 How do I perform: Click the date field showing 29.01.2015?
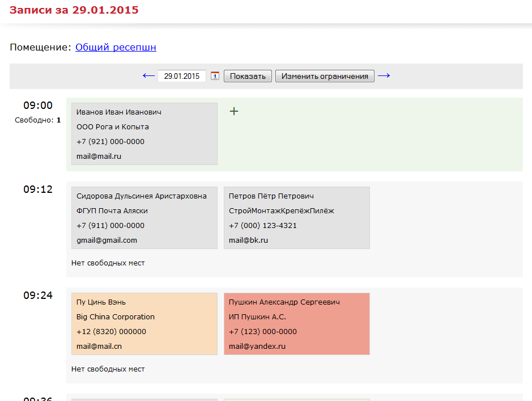(181, 76)
